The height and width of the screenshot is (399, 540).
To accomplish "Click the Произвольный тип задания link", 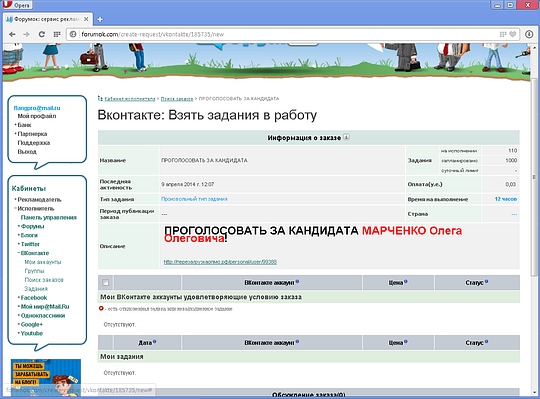I will tap(194, 199).
